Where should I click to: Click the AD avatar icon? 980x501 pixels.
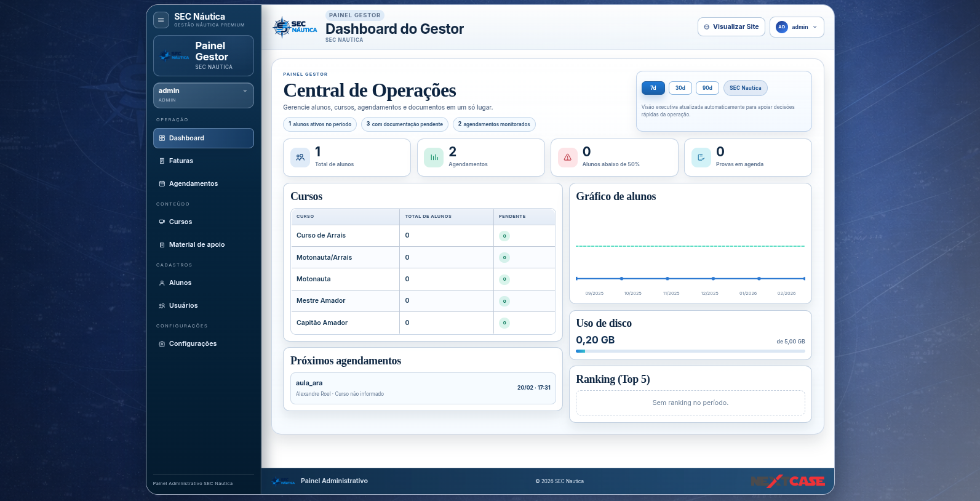[781, 27]
